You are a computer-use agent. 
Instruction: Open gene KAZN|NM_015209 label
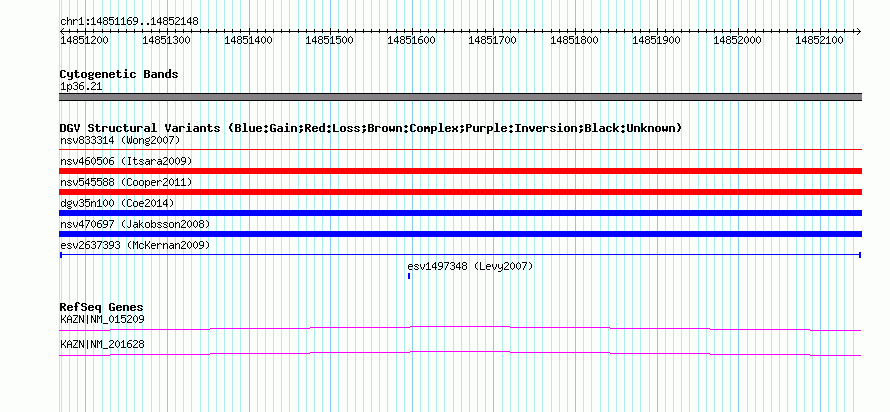102,319
